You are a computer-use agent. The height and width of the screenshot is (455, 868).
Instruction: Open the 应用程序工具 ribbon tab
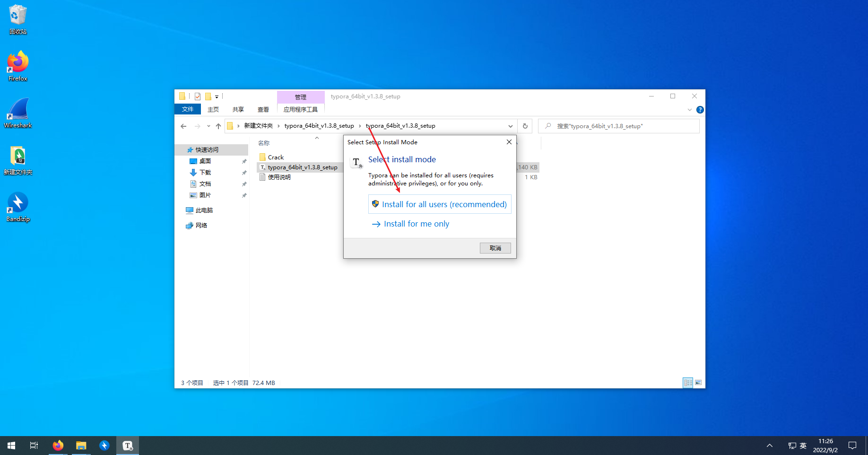coord(301,109)
